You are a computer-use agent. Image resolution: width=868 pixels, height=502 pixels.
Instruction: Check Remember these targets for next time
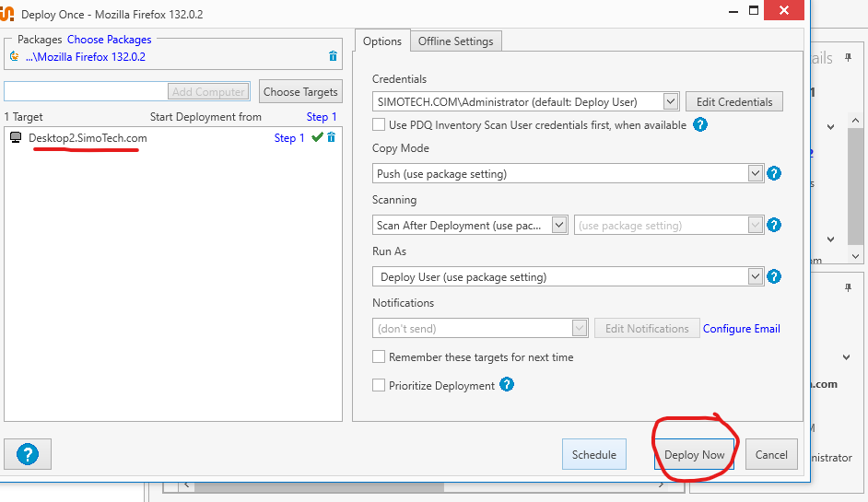tap(379, 357)
